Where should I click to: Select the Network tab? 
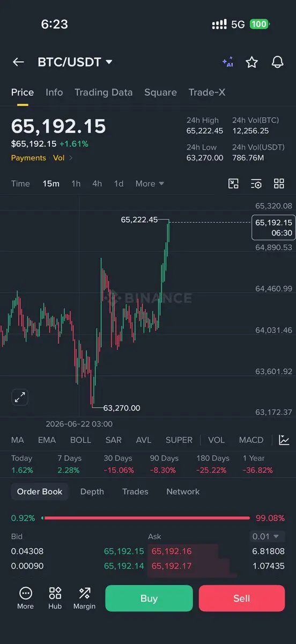point(183,492)
